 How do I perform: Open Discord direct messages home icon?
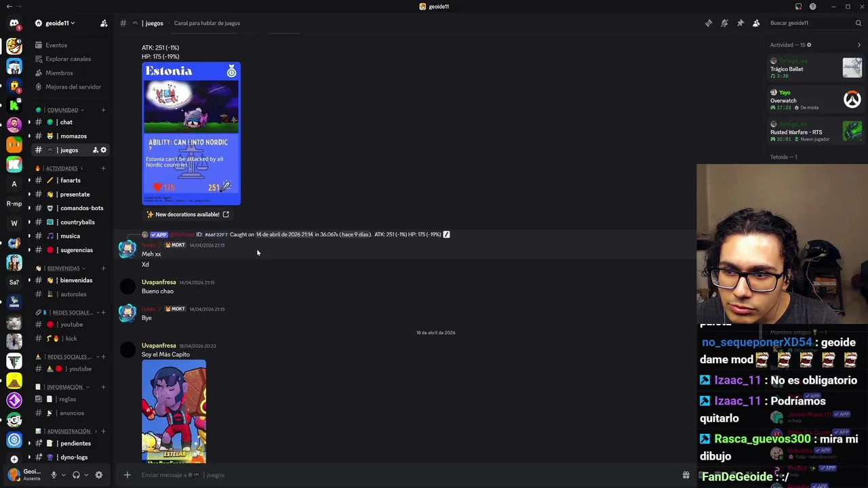point(14,23)
